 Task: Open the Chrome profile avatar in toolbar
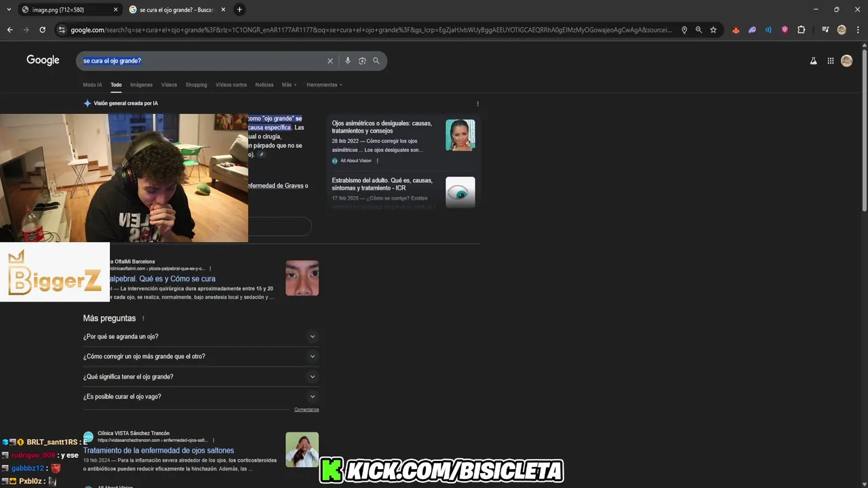[842, 30]
